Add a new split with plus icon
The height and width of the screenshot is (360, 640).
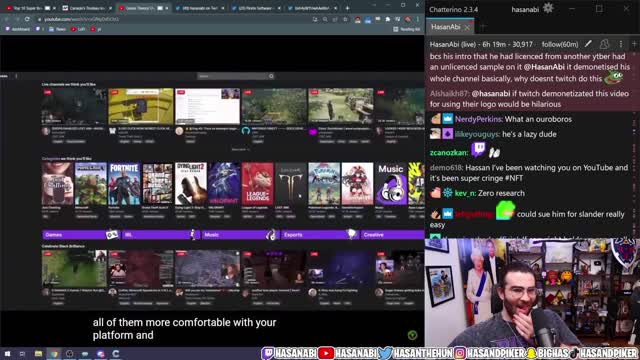point(635,44)
